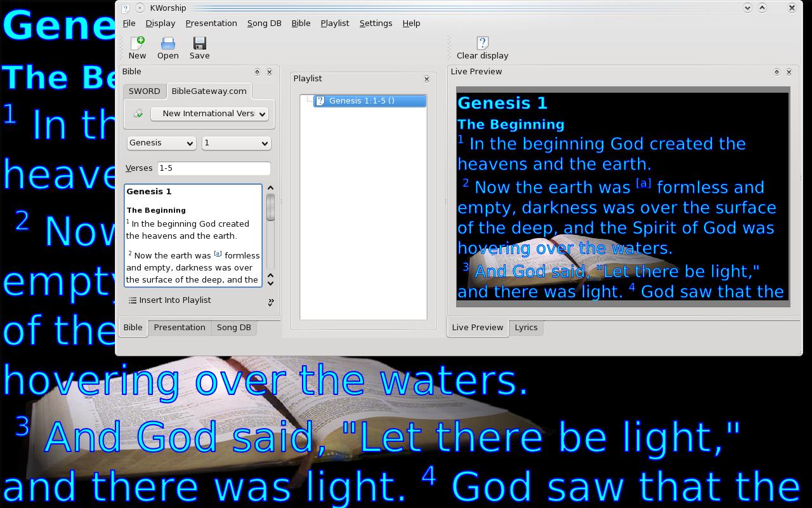Open the Song DB menu
The height and width of the screenshot is (508, 812).
pos(264,23)
